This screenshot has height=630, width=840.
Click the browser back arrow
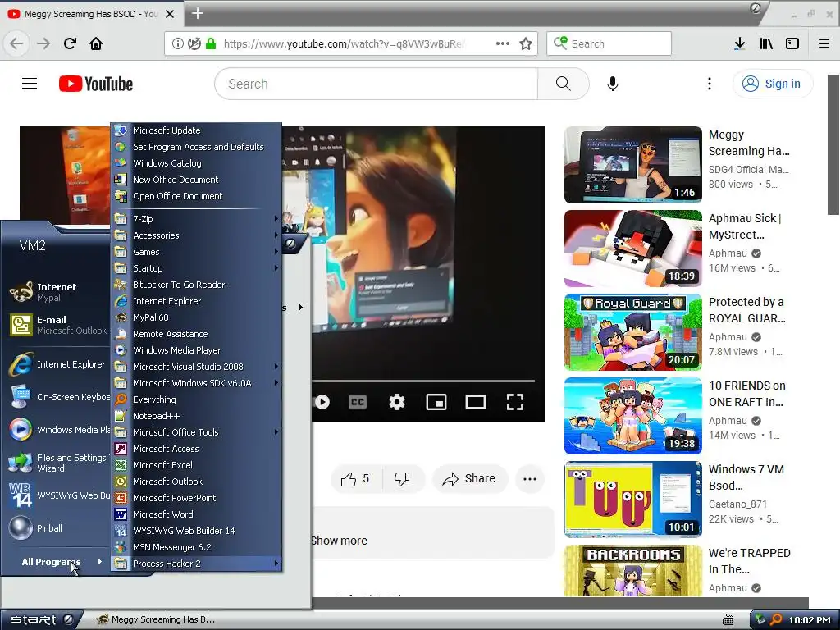(16, 43)
